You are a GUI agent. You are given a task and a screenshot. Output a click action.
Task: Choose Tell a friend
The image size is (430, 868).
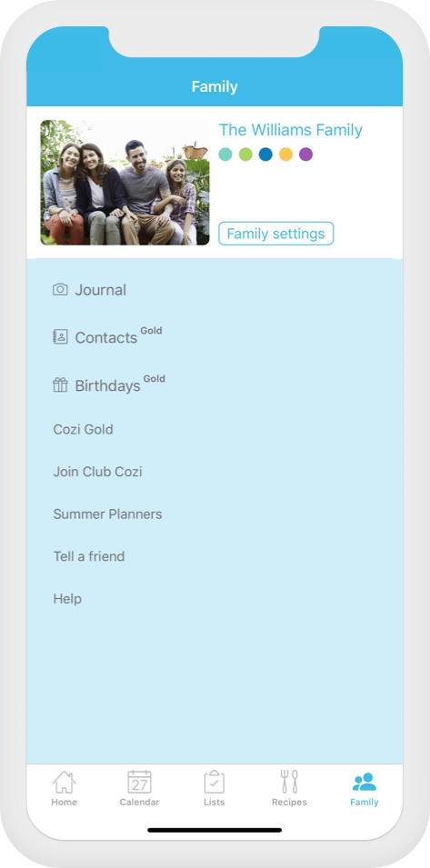pyautogui.click(x=88, y=556)
